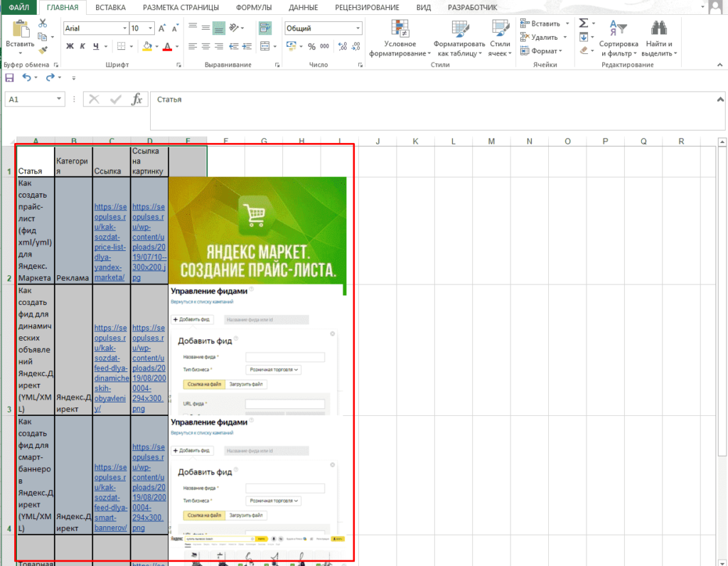Open kak-sozdat-feed-dlya-dinamicheskih link in row 3
The height and width of the screenshot is (566, 728).
112,368
